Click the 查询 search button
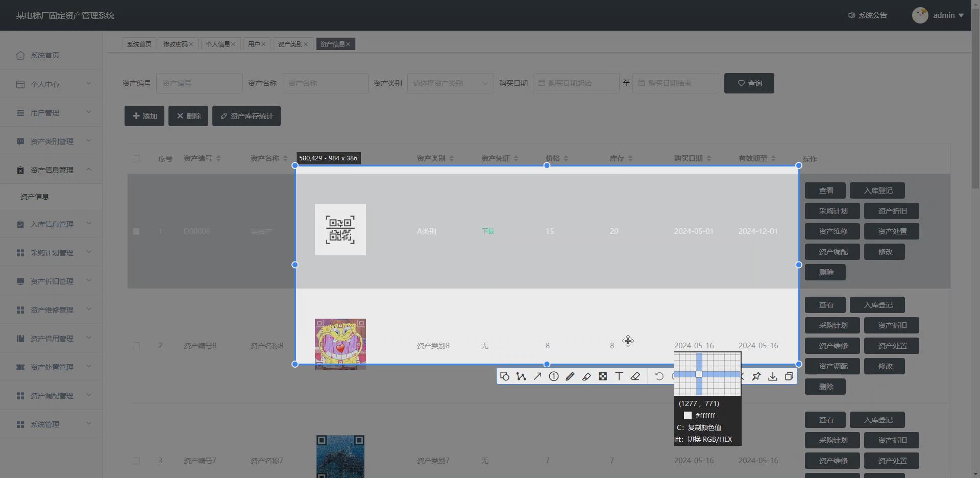The height and width of the screenshot is (478, 980). [x=749, y=83]
